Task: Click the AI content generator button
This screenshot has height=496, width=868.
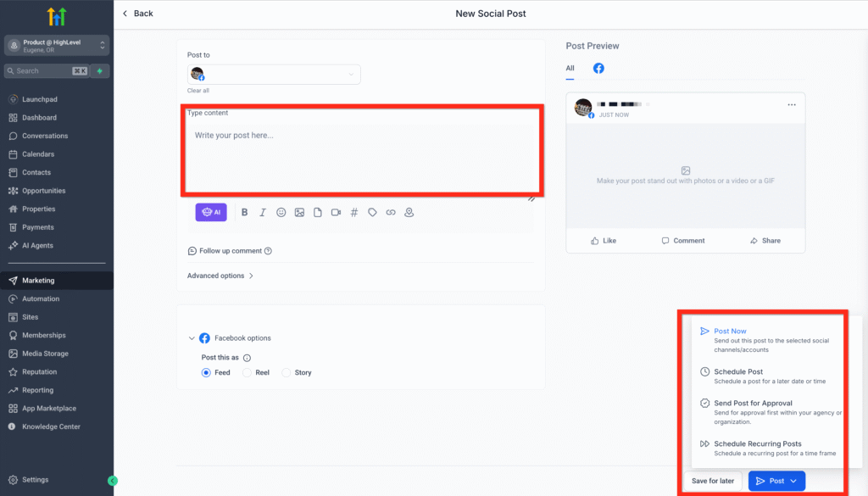Action: point(211,213)
